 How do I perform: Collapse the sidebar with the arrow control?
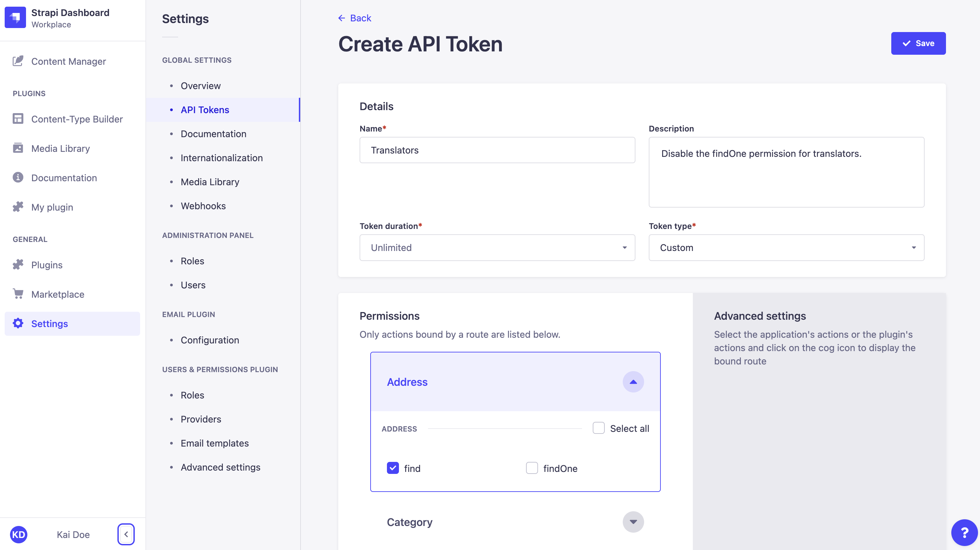(126, 534)
